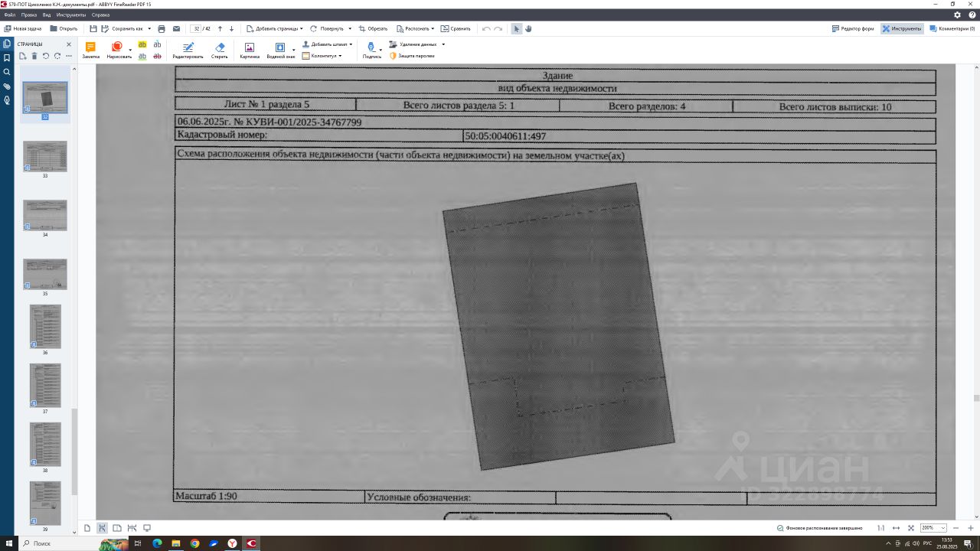This screenshot has height=551, width=980.
Task: Open the search panel in left sidebar
Action: [7, 72]
